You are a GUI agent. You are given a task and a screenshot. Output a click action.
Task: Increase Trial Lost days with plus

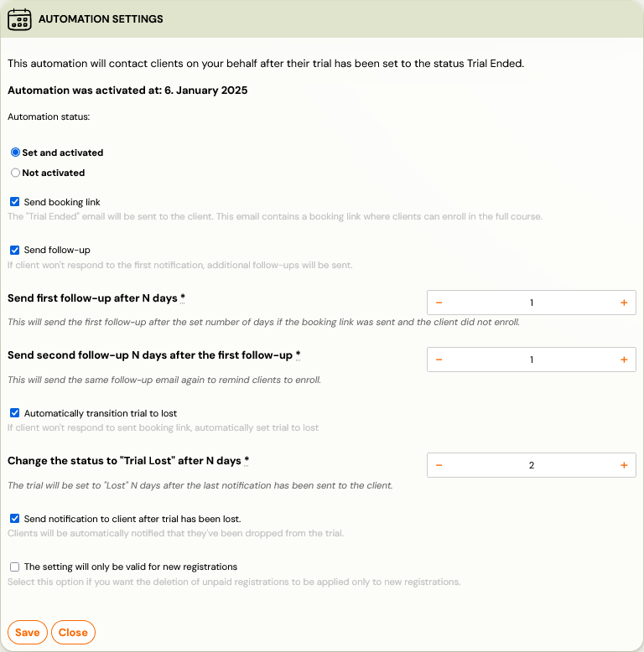(x=623, y=465)
